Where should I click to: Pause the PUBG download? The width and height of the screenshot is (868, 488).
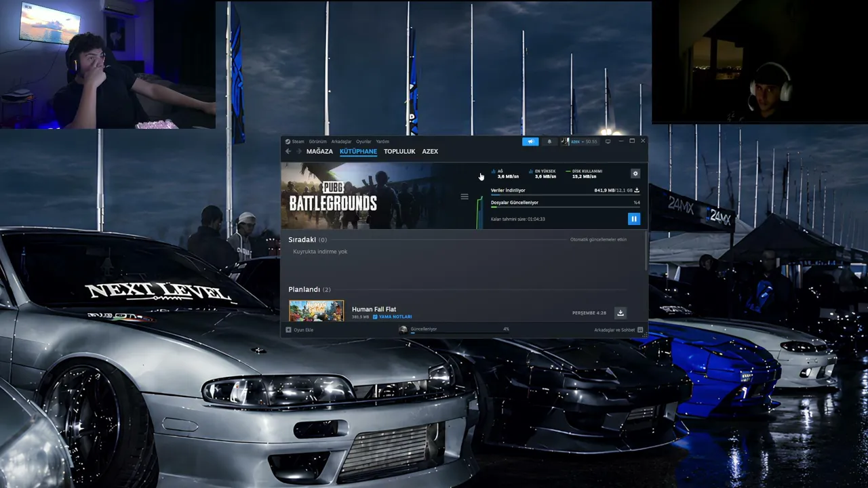point(633,218)
